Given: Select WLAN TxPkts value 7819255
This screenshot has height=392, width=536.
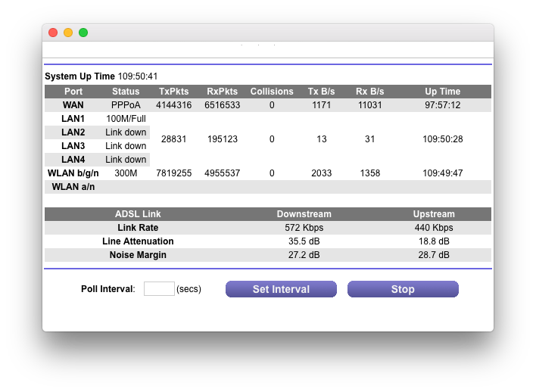Looking at the screenshot, I should (173, 173).
